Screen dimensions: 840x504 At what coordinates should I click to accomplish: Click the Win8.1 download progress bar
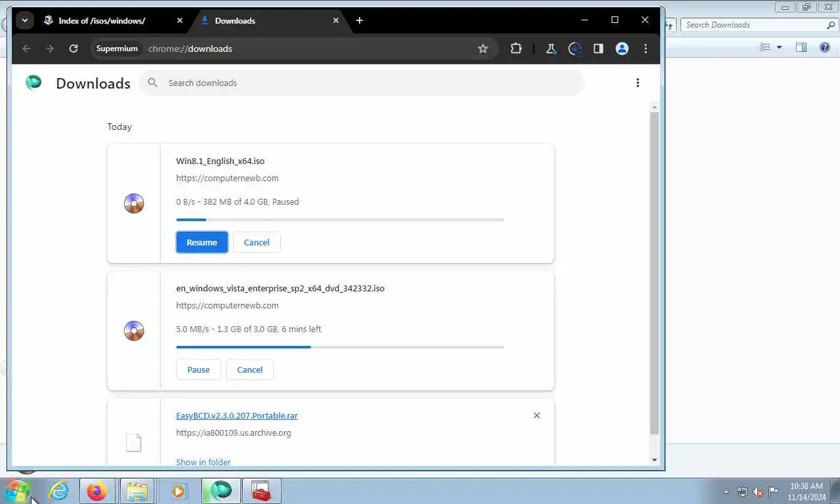[340, 220]
